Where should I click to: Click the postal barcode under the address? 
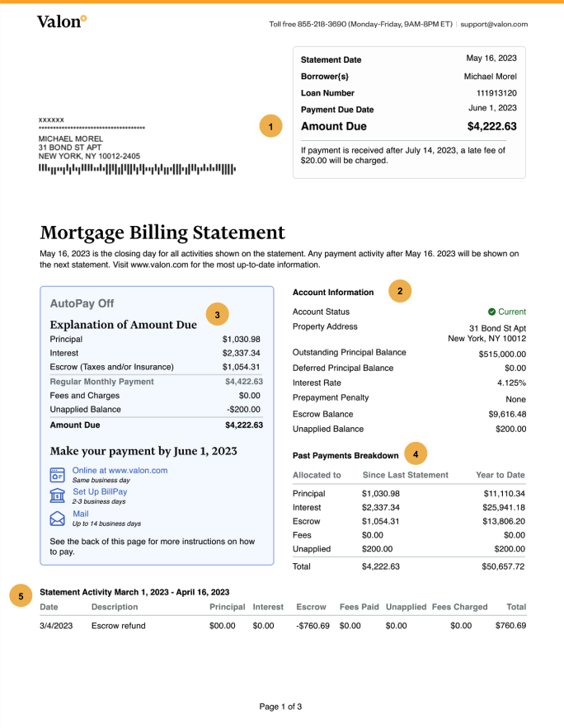137,169
